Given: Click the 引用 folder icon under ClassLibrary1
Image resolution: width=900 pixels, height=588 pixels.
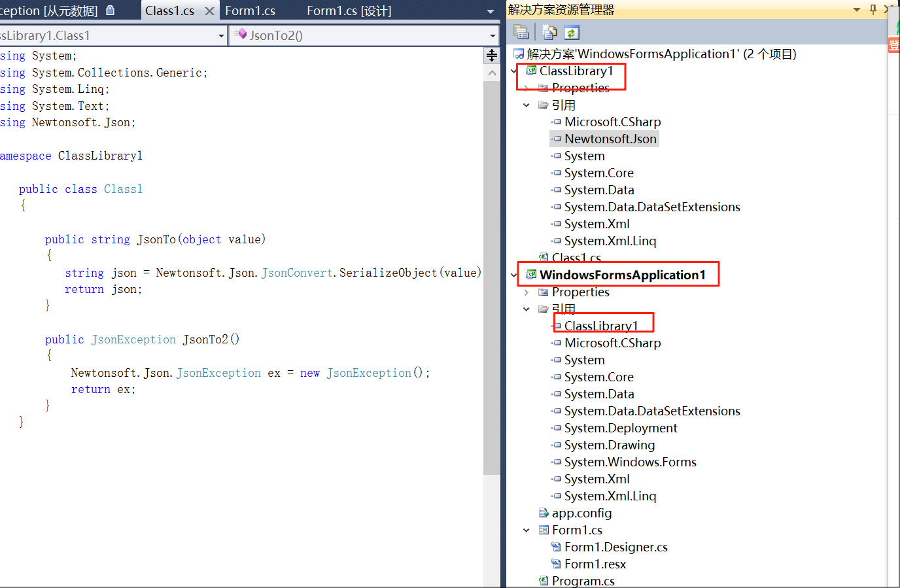Looking at the screenshot, I should [544, 105].
